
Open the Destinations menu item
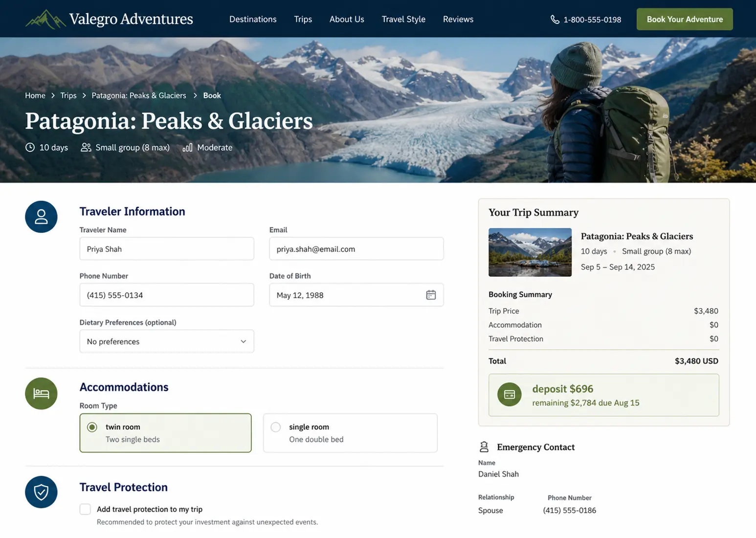tap(253, 19)
